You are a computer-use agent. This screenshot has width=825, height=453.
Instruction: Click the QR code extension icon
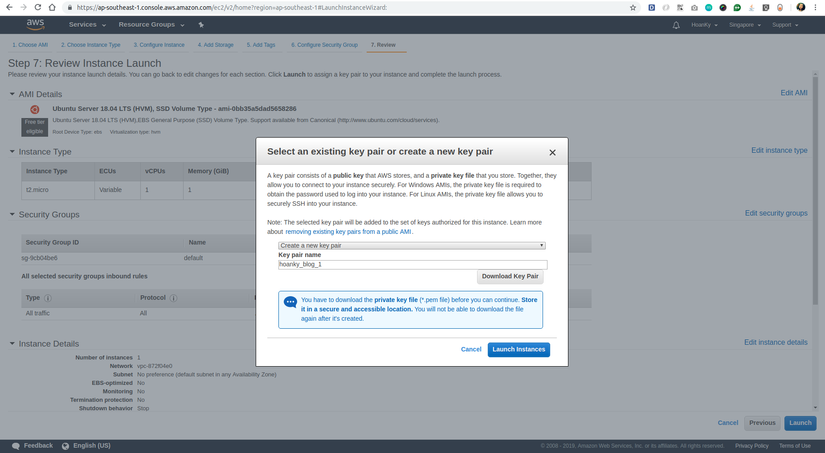click(680, 7)
